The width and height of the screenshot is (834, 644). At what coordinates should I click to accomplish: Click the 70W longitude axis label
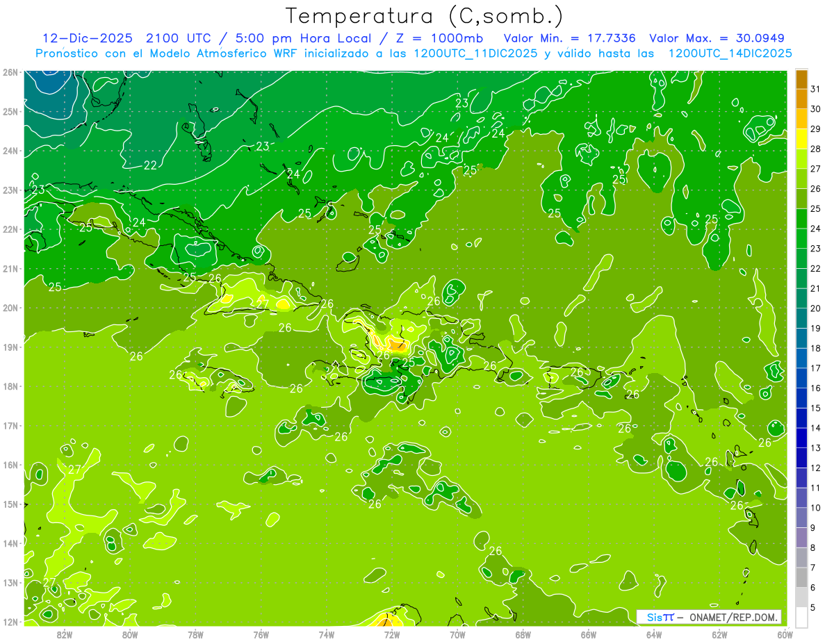457,634
